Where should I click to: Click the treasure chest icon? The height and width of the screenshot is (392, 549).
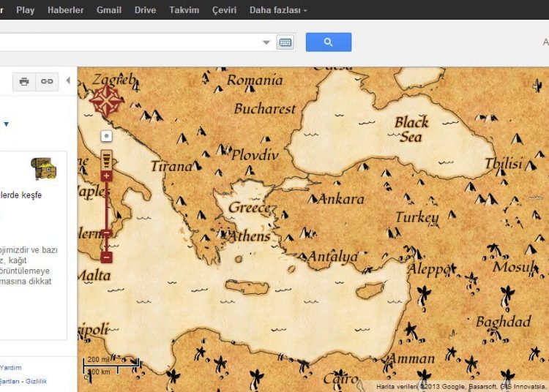point(44,168)
